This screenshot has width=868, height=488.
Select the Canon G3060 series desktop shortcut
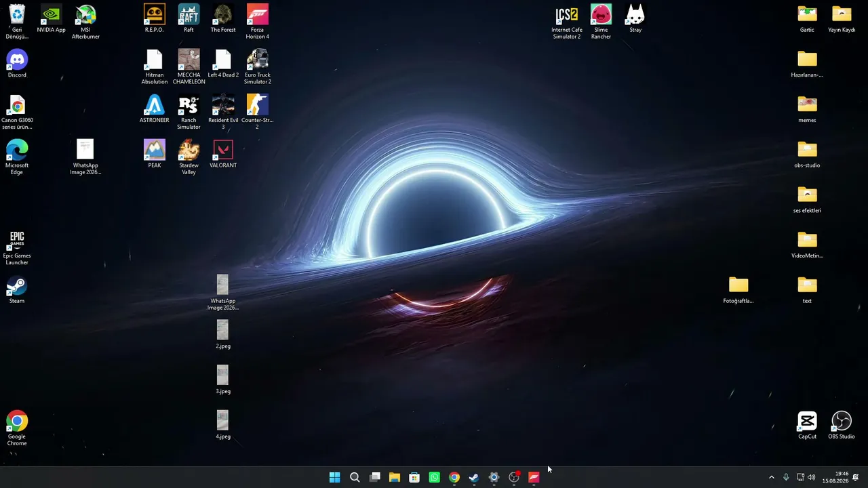[x=17, y=112]
